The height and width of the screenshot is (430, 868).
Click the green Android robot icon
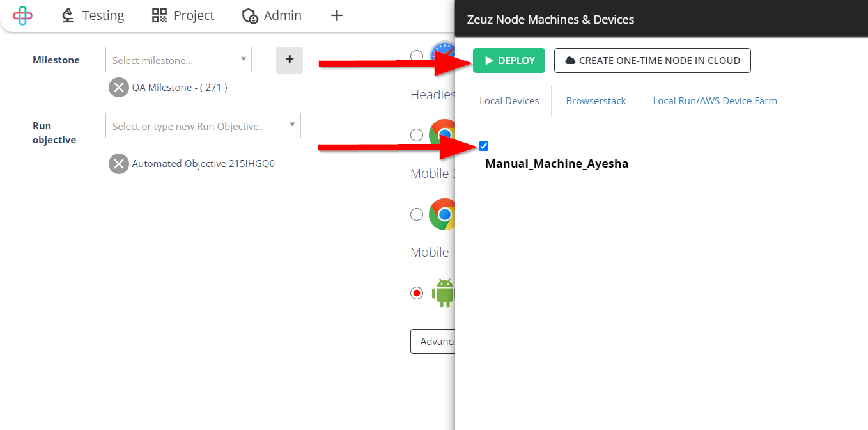pyautogui.click(x=443, y=293)
